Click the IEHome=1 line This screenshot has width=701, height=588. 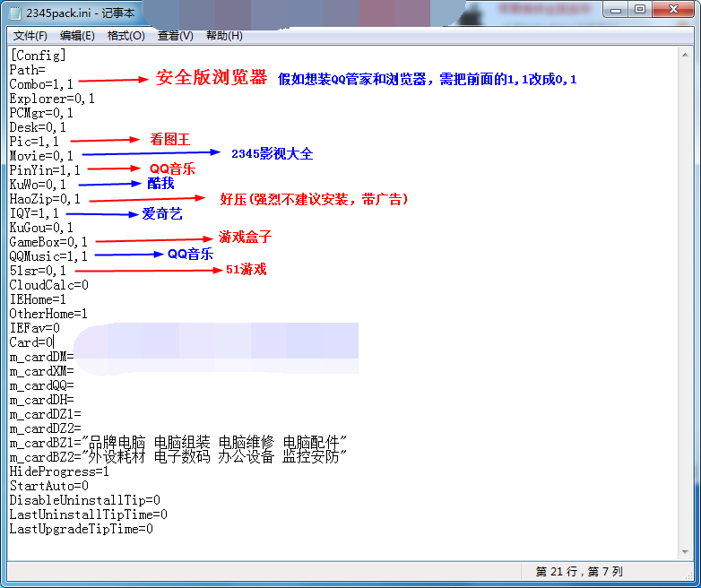click(x=38, y=299)
